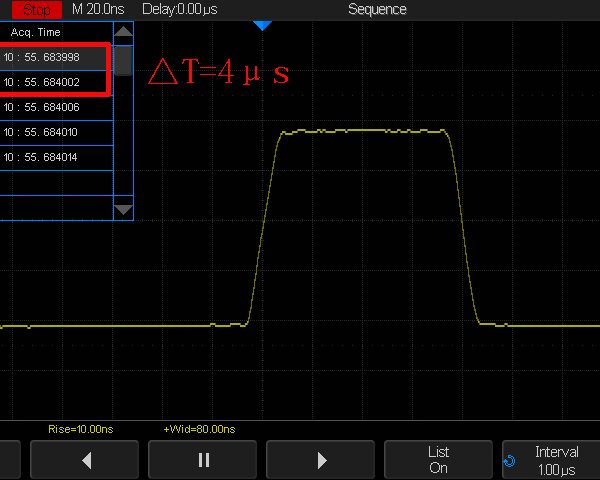Toggle the List On softkey
Image resolution: width=600 pixels, height=480 pixels.
tap(438, 460)
